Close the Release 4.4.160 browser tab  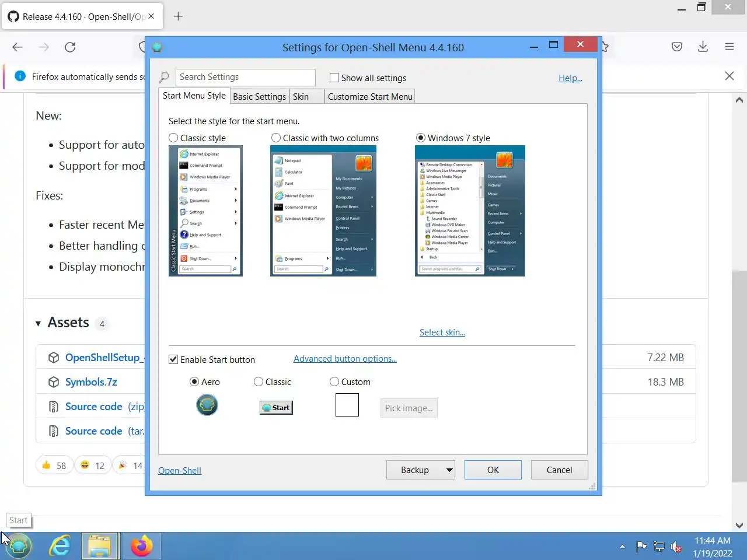(x=151, y=16)
